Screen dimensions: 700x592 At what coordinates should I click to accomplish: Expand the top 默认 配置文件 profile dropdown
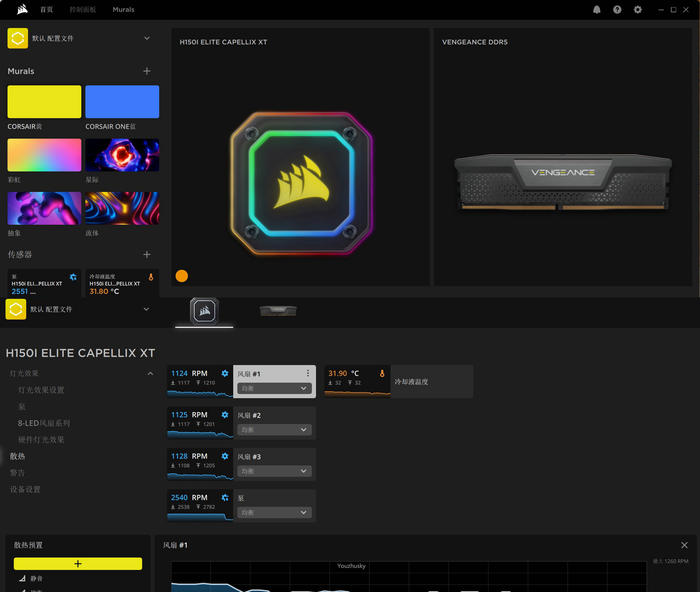pos(147,38)
